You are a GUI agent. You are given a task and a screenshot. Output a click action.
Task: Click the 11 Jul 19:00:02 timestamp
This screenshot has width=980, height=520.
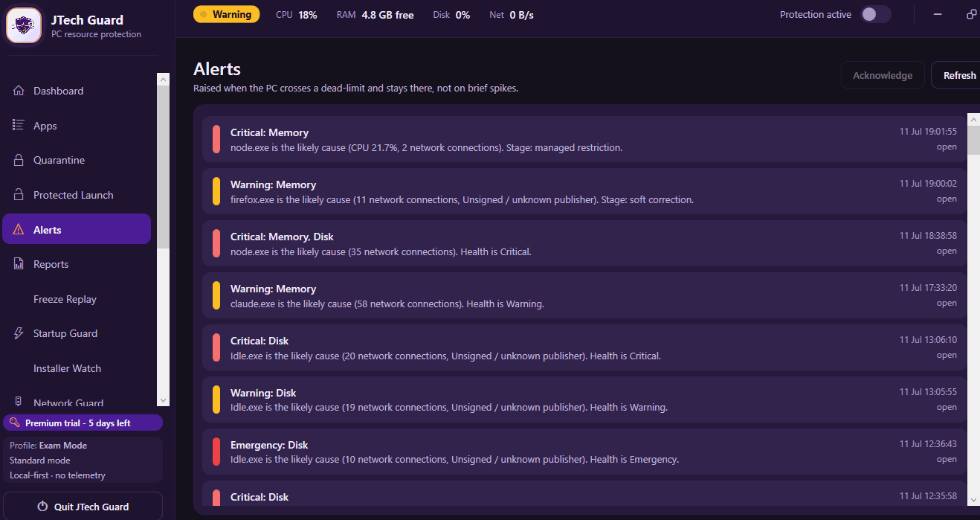pos(928,184)
